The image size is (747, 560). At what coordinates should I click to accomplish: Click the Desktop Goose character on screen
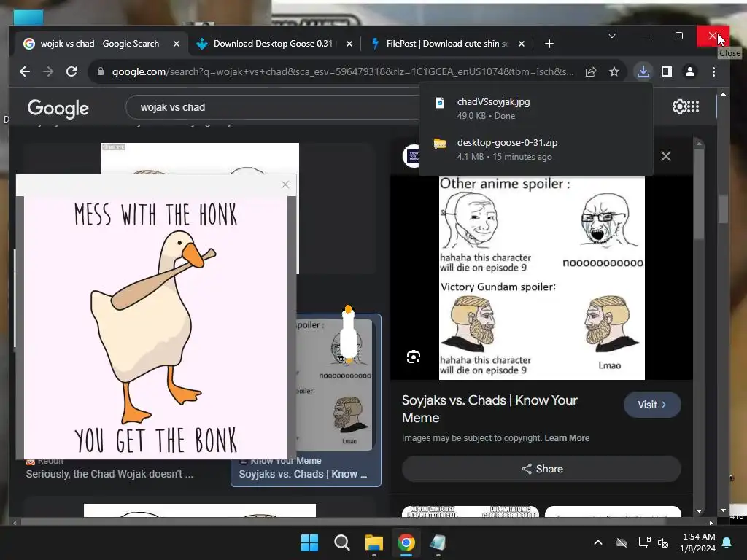pyautogui.click(x=349, y=334)
